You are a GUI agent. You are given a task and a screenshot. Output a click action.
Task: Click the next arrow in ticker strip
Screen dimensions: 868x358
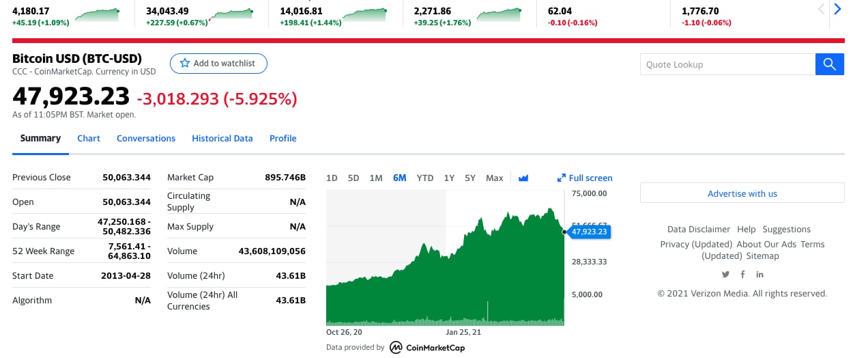[837, 9]
